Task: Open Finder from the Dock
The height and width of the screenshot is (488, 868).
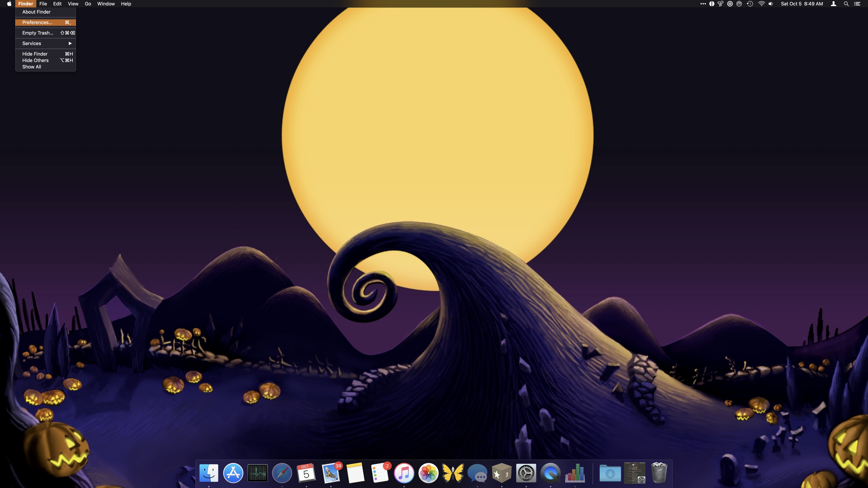Action: tap(209, 473)
